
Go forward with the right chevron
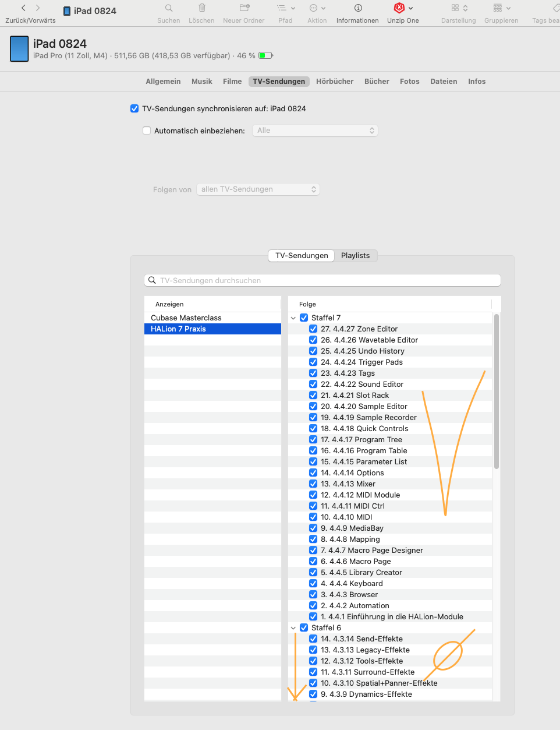(x=38, y=8)
